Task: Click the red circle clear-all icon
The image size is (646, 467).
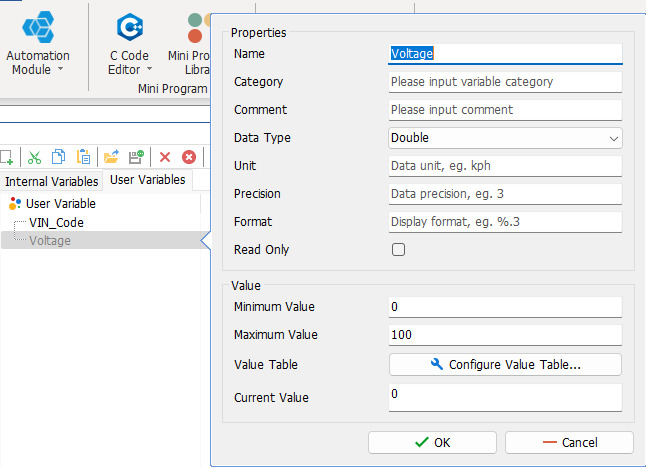Action: 188,157
